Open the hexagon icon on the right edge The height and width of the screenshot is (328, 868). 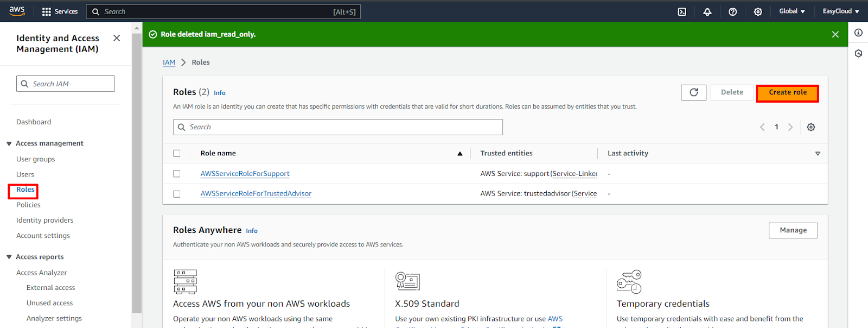[x=858, y=53]
